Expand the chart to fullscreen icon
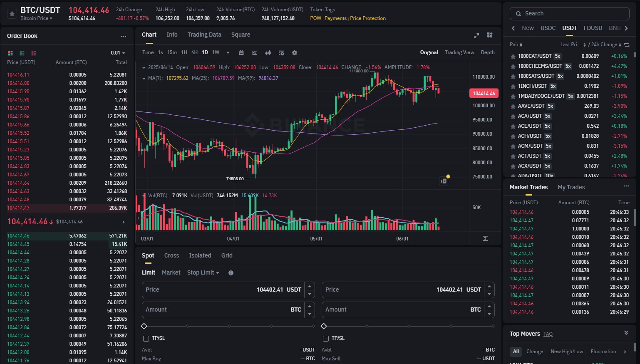Viewport: 640px width, 364px height. (x=476, y=36)
